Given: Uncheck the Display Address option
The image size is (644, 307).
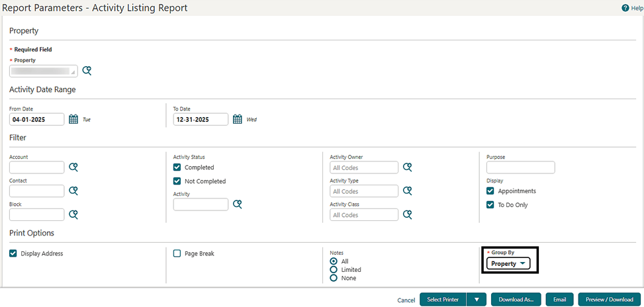Looking at the screenshot, I should click(x=13, y=253).
